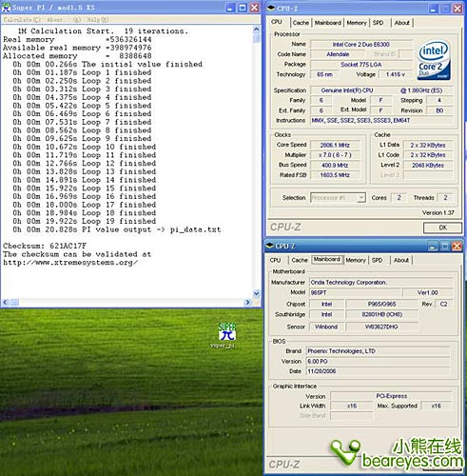Select CPU tab in top CPU-Z window
Image resolution: width=467 pixels, height=476 pixels.
pos(277,22)
